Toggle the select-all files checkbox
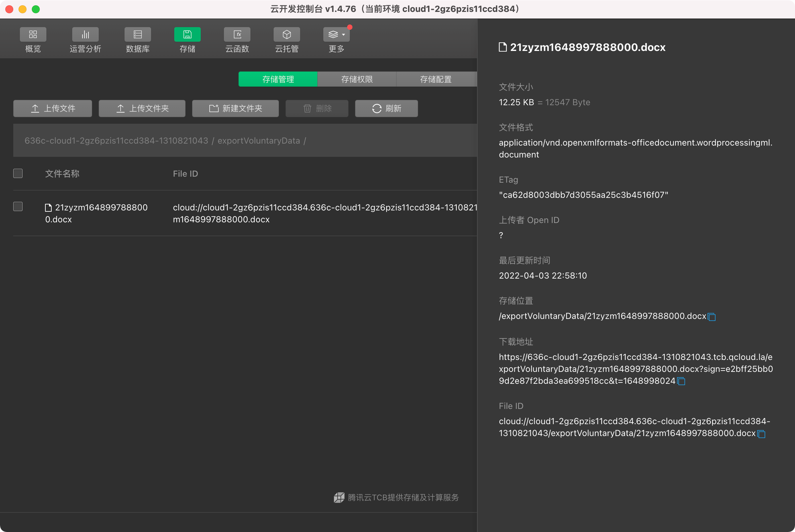Viewport: 795px width, 532px height. click(18, 173)
